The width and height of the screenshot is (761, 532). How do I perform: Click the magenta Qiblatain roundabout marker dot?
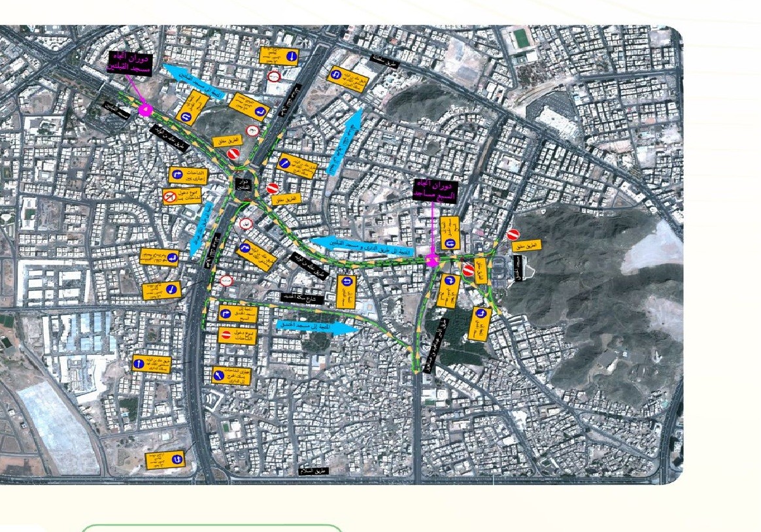pos(145,109)
